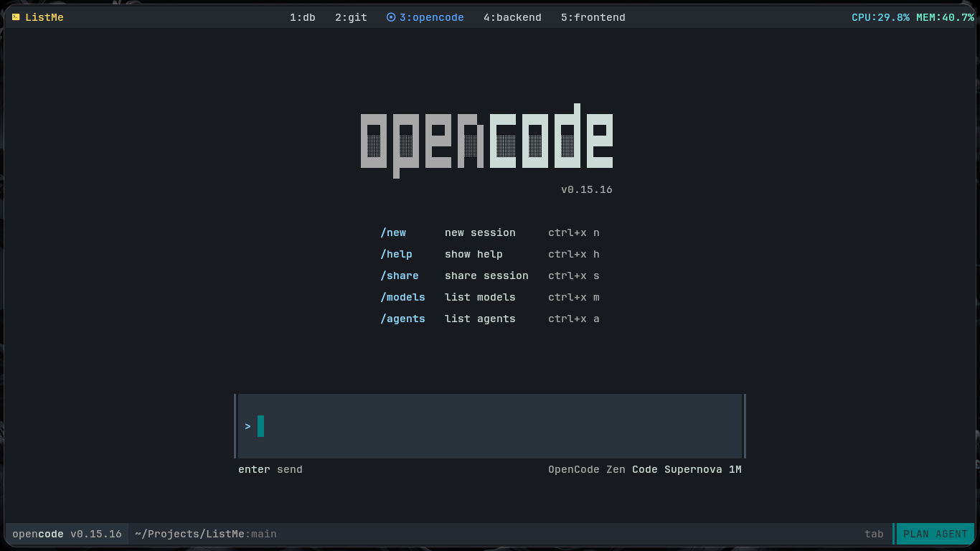Click the 'tab' hint in the status bar
The height and width of the screenshot is (551, 980).
point(874,534)
